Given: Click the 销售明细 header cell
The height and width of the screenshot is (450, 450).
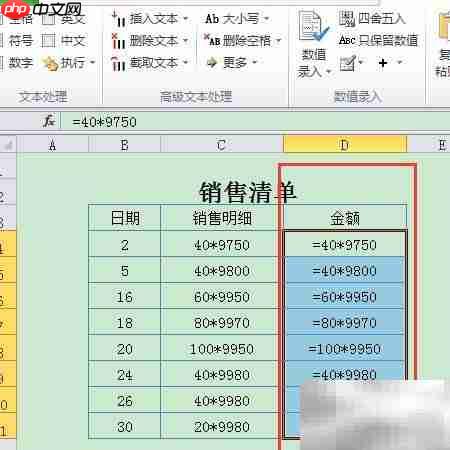Looking at the screenshot, I should (222, 218).
